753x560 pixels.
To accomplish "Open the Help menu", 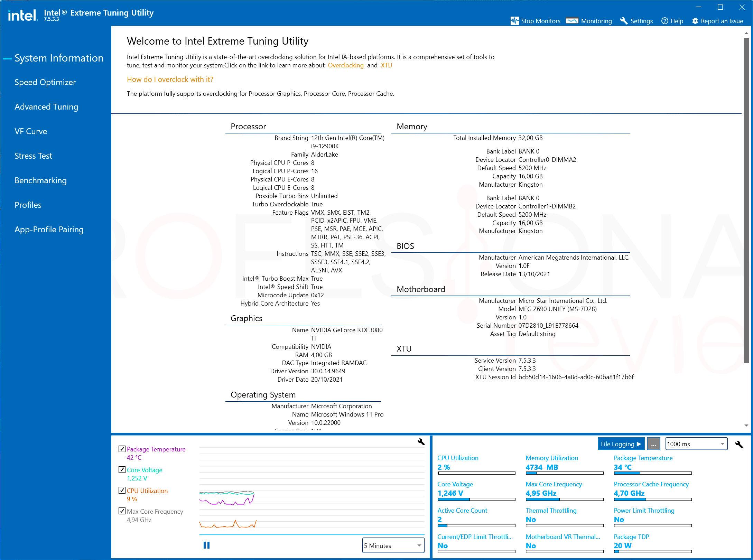I will coord(672,21).
